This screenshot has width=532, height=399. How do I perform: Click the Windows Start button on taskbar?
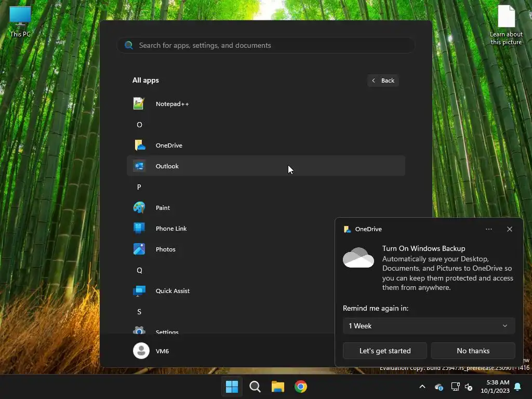[232, 387]
